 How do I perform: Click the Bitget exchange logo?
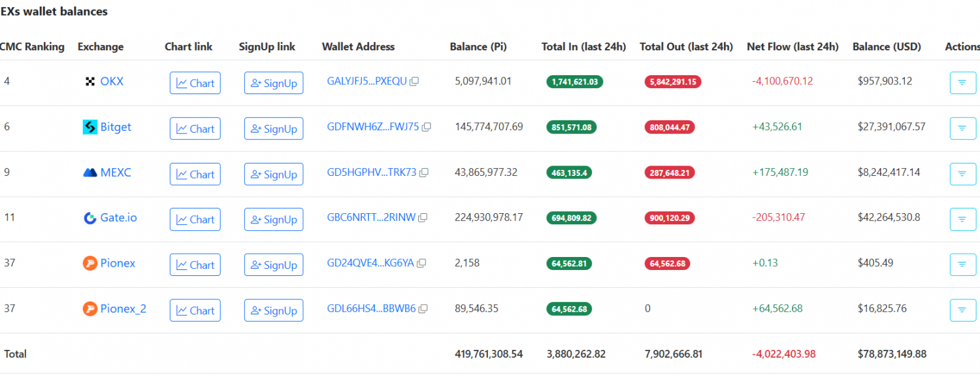point(90,128)
